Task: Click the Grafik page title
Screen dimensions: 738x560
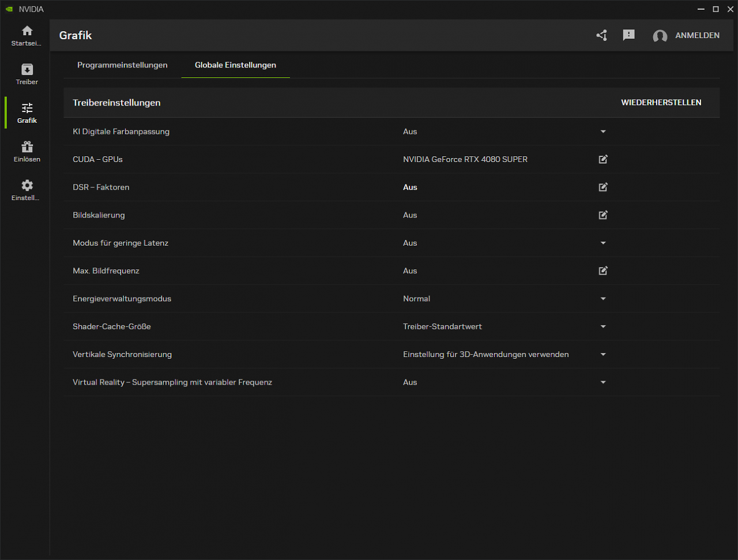Action: tap(76, 36)
